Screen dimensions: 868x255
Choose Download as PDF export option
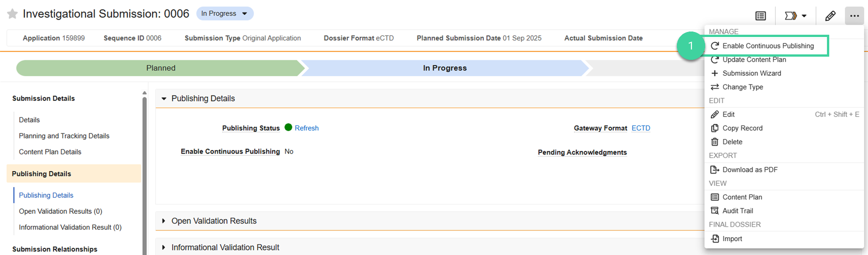pyautogui.click(x=749, y=170)
